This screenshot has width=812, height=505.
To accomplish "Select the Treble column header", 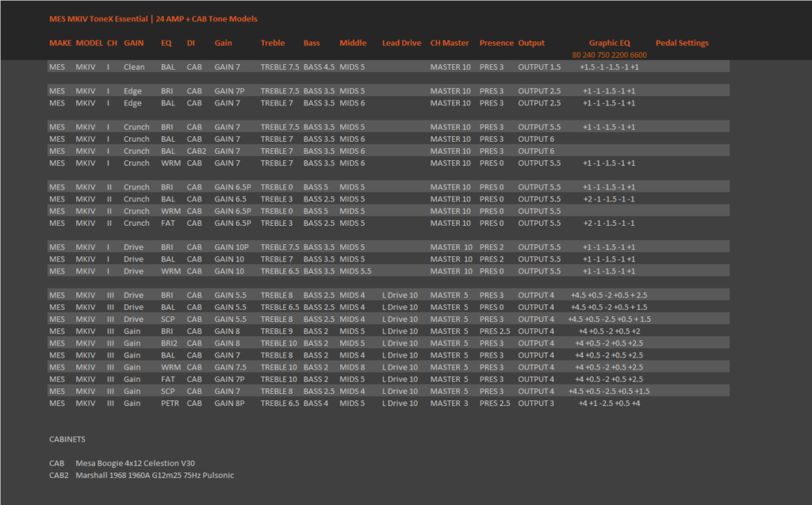I will pyautogui.click(x=273, y=43).
